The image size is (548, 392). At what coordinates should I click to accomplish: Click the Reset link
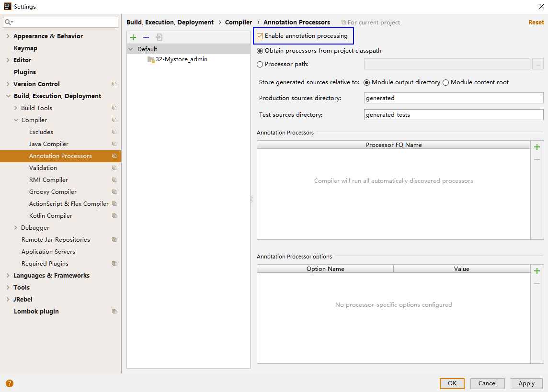[536, 22]
